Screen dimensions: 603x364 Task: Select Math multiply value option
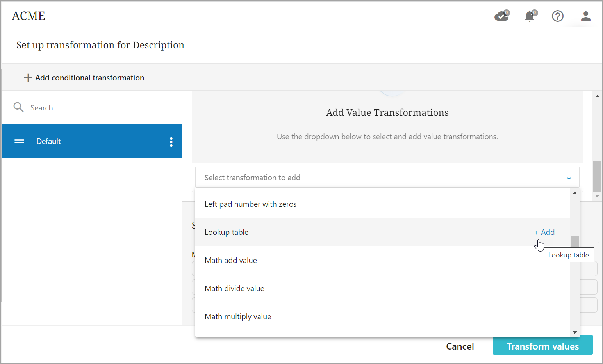(237, 316)
